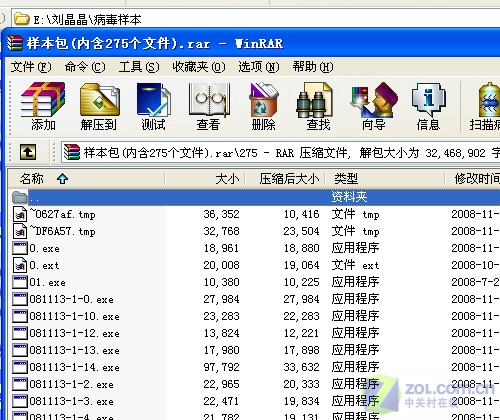Viewport: 500px width, 420px height.
Task: Open the Help (帮助) menu
Action: point(313,67)
